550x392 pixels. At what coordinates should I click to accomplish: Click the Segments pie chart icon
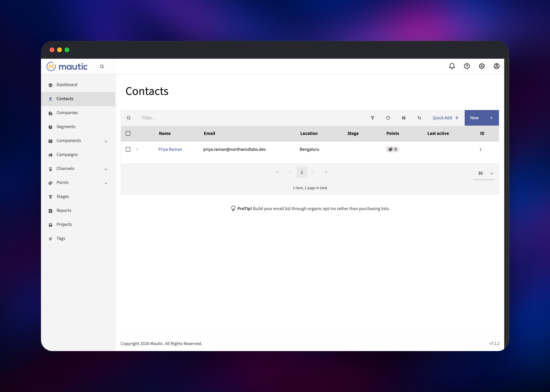(50, 127)
